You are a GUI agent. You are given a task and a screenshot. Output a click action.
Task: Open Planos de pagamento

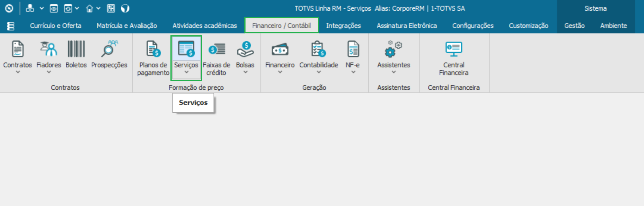click(x=153, y=58)
